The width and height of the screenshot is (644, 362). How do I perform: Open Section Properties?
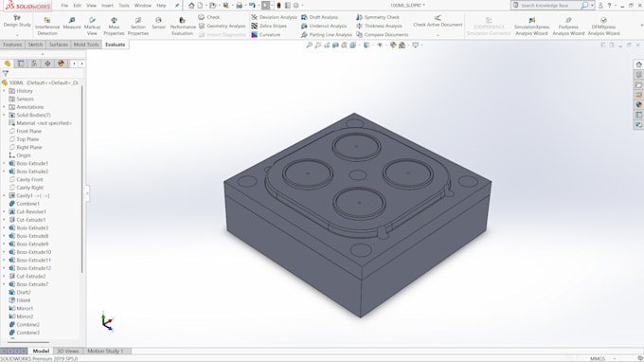(138, 27)
